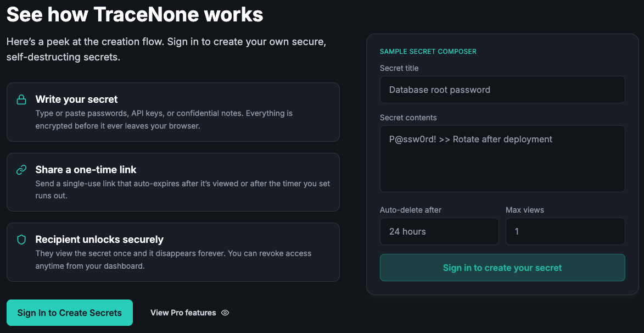Click Sign in to create your secret

502,268
